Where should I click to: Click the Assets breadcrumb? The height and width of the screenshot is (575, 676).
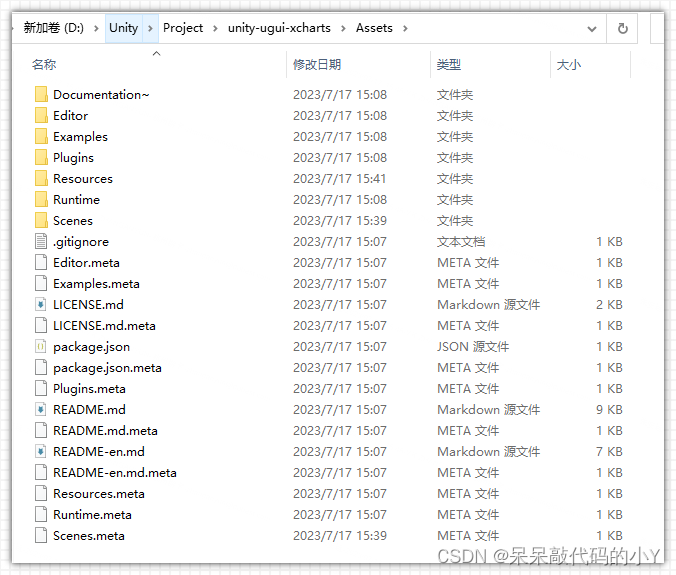pos(374,28)
